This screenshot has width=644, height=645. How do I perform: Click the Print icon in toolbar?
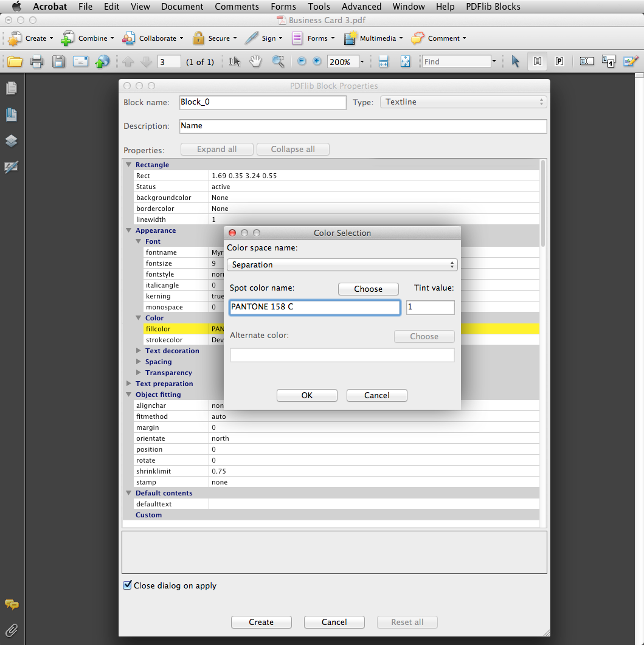(36, 61)
